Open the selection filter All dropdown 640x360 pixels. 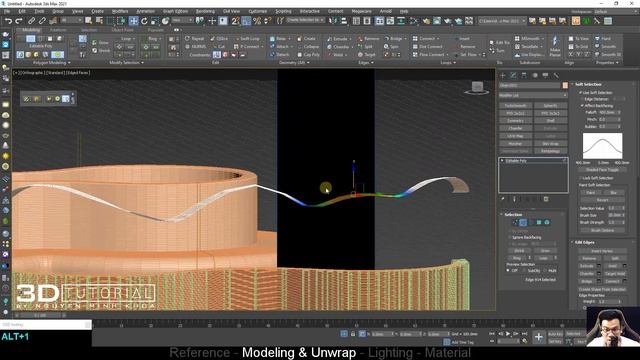tap(71, 20)
